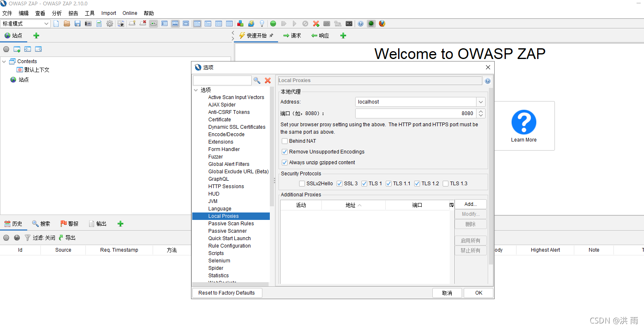The height and width of the screenshot is (328, 644).
Task: Open Options via the toolbar gear icon
Action: click(x=110, y=24)
